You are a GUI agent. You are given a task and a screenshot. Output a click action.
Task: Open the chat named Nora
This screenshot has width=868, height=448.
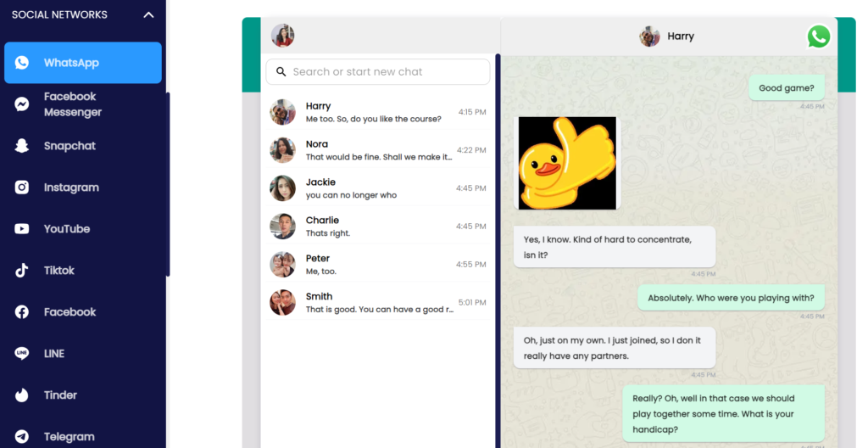[378, 150]
